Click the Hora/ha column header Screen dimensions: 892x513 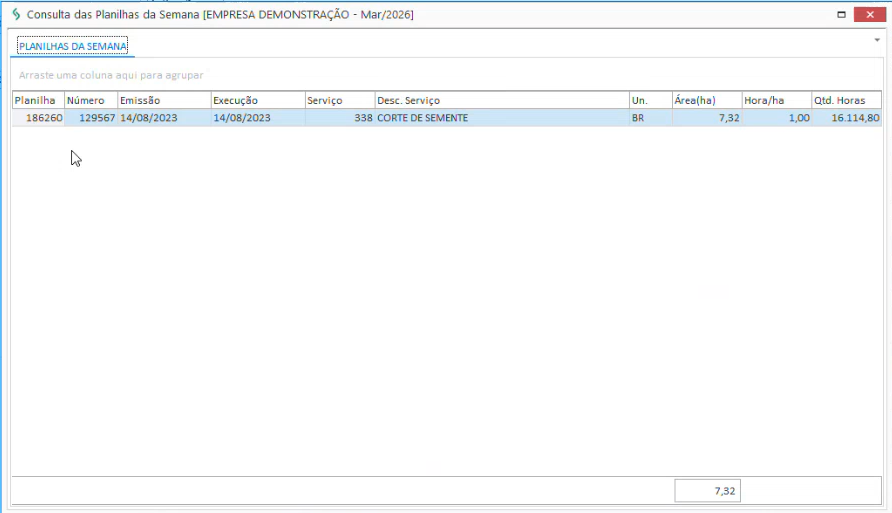pyautogui.click(x=777, y=100)
